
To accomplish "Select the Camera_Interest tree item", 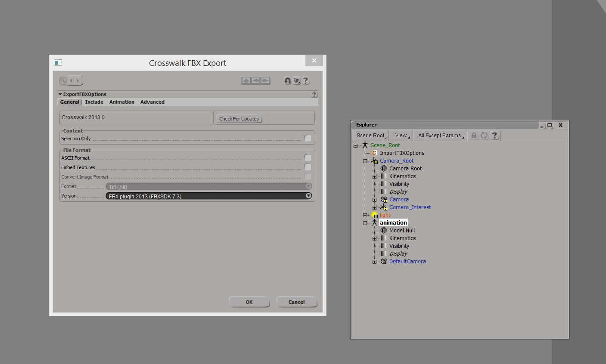I will coord(410,207).
